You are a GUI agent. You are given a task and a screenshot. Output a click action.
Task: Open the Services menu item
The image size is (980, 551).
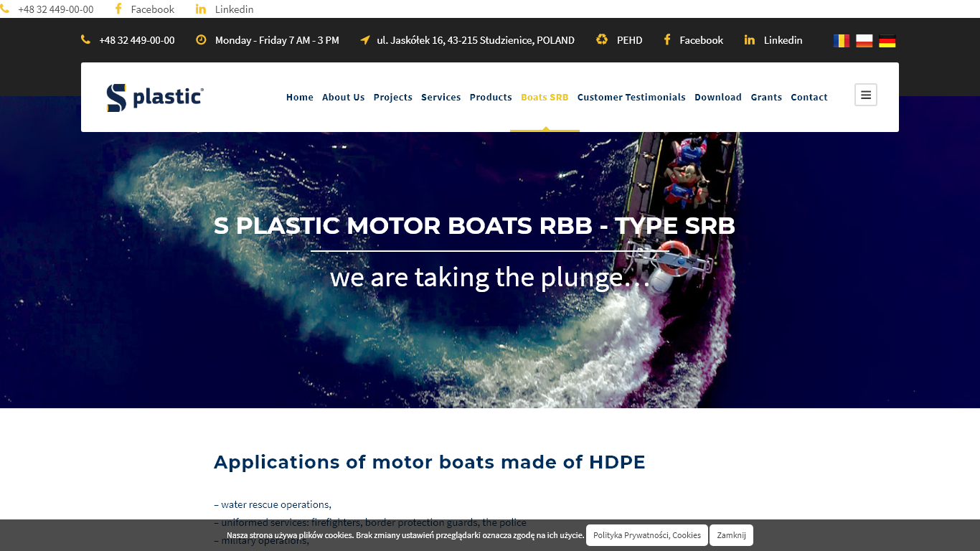coord(441,97)
